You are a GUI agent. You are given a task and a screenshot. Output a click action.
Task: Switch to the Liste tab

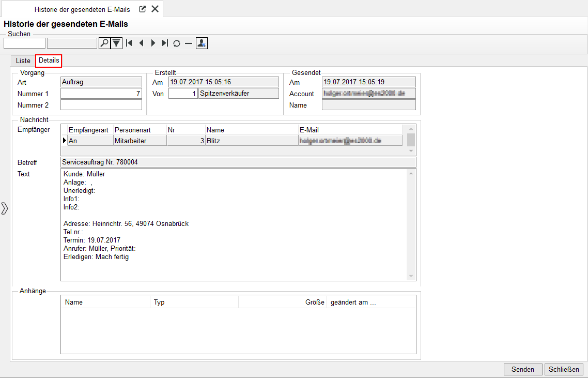pyautogui.click(x=23, y=61)
